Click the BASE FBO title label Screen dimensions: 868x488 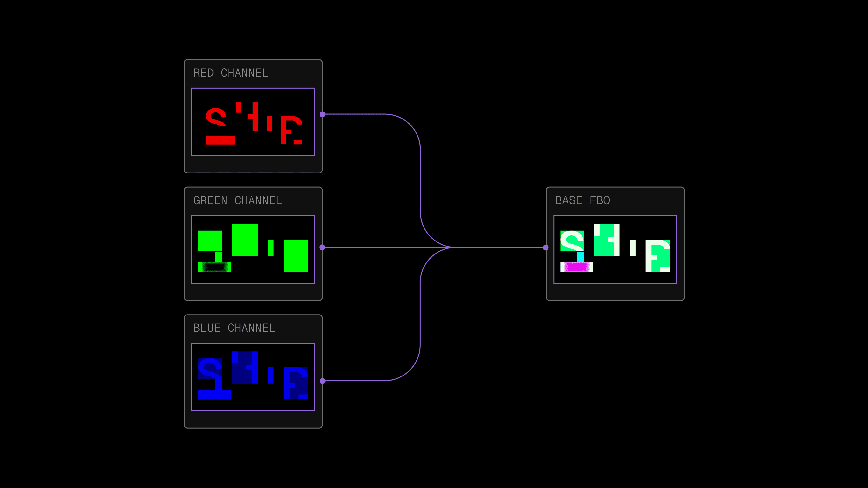coord(582,200)
